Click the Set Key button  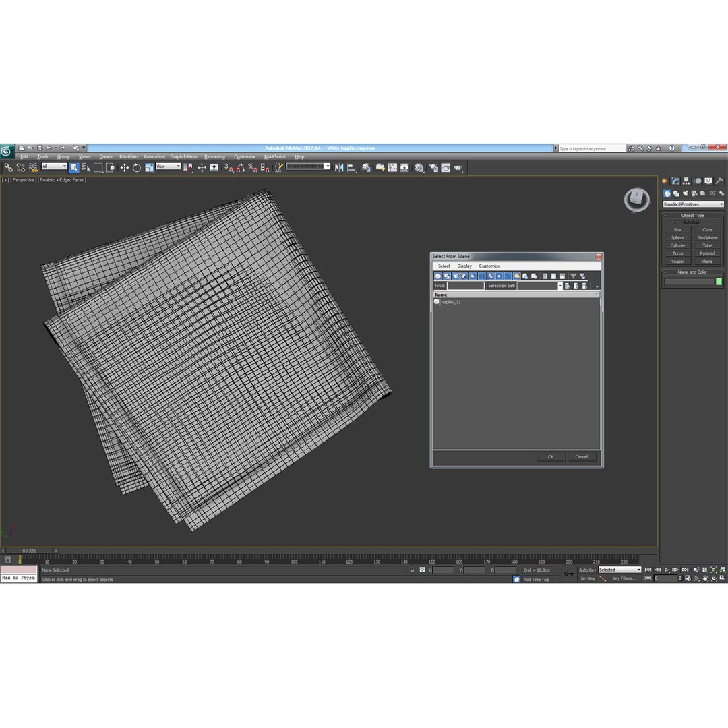(587, 578)
